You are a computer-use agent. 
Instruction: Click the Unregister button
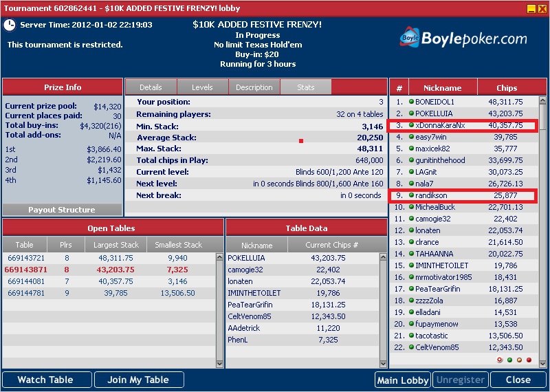point(461,380)
